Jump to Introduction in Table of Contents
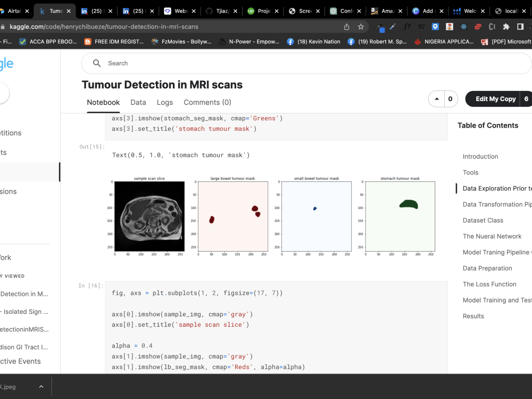This screenshot has height=399, width=532. point(480,156)
